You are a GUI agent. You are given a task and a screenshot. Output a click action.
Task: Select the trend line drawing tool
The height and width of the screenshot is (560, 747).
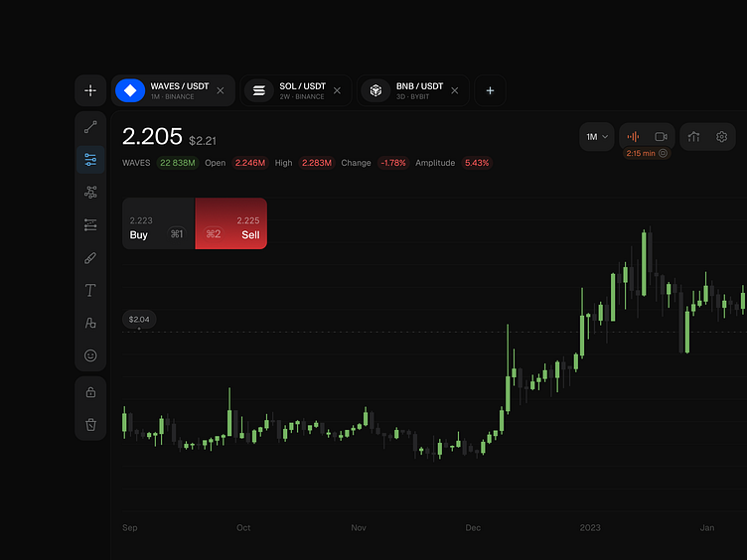90,127
